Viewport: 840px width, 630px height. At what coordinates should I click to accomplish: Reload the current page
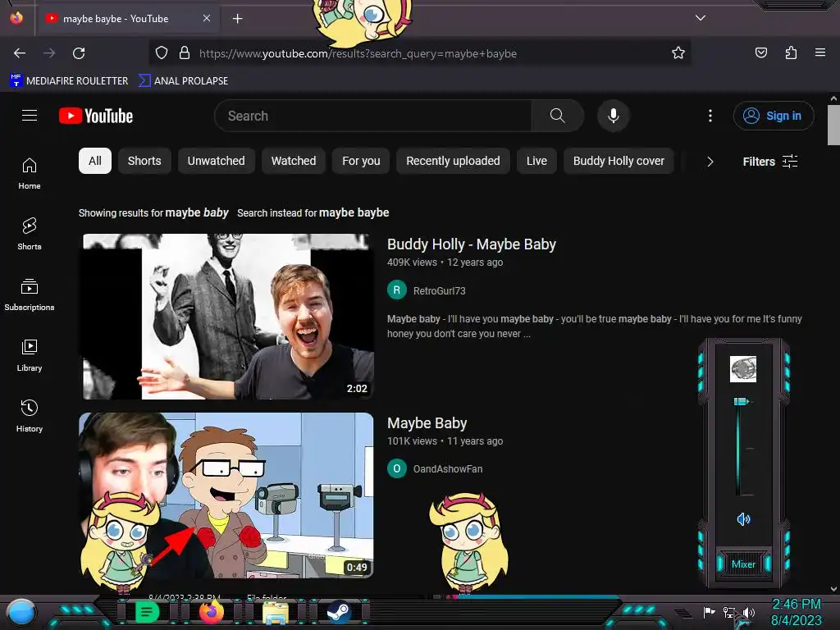coord(79,53)
